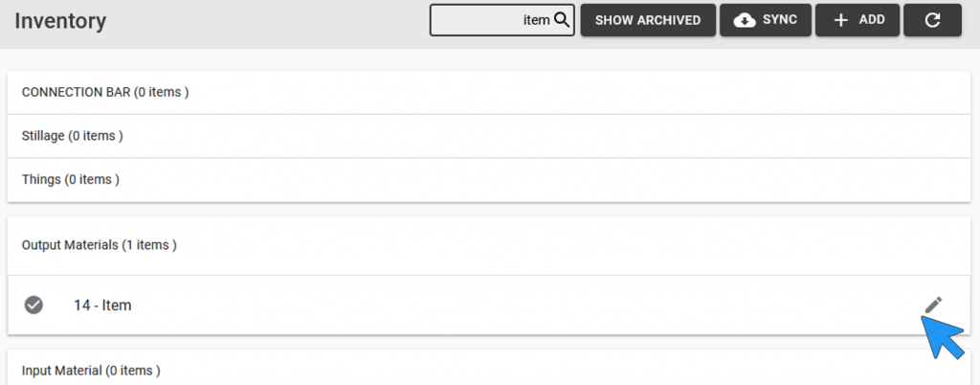Click the ADD button label
980x385 pixels.
pos(871,20)
